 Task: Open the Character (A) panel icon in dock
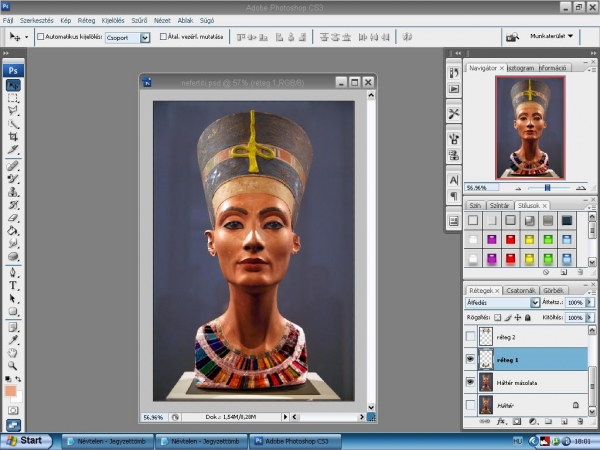tap(454, 180)
